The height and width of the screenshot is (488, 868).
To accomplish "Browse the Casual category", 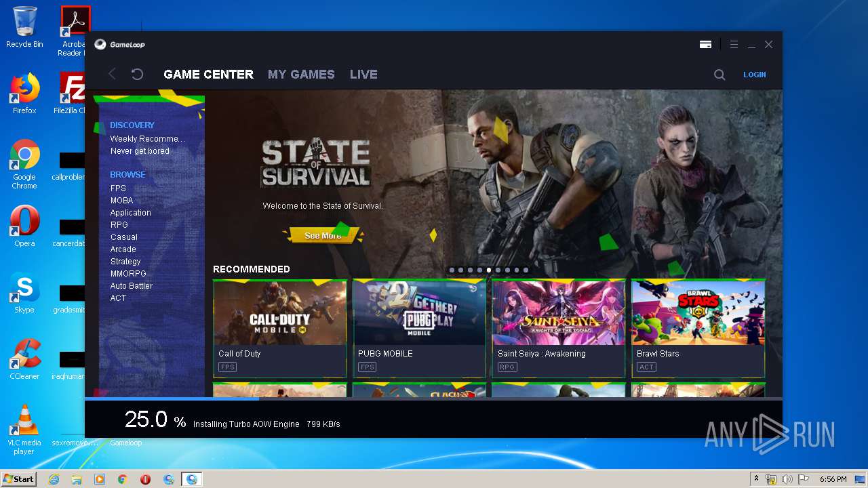I will pos(124,237).
